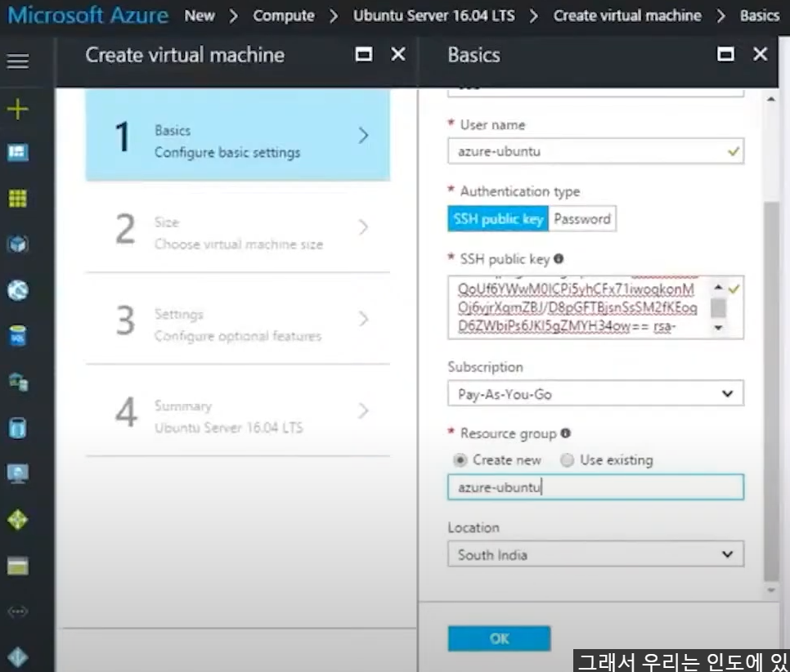
Task: Click SSH key text area scroll down arrow
Action: point(719,328)
